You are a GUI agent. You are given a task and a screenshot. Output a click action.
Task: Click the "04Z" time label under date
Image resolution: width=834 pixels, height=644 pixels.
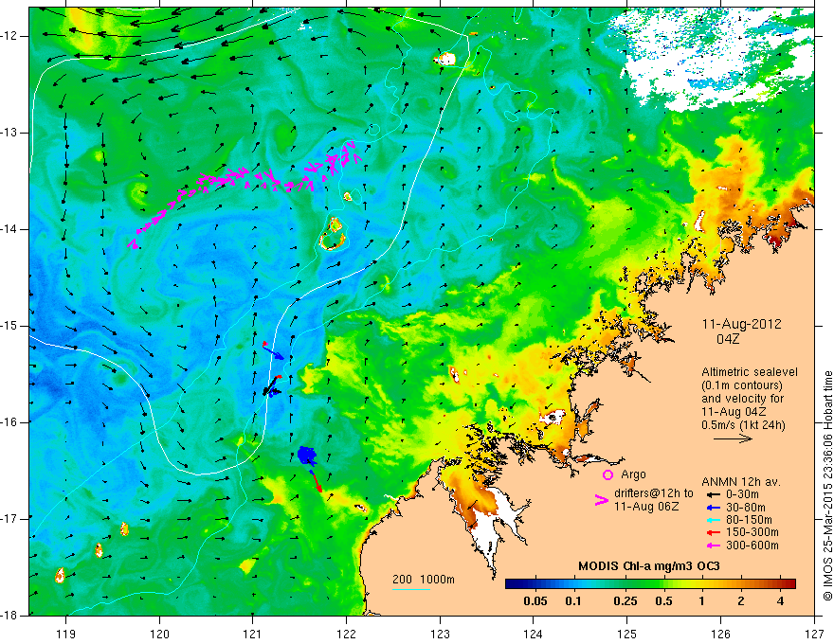coord(728,339)
